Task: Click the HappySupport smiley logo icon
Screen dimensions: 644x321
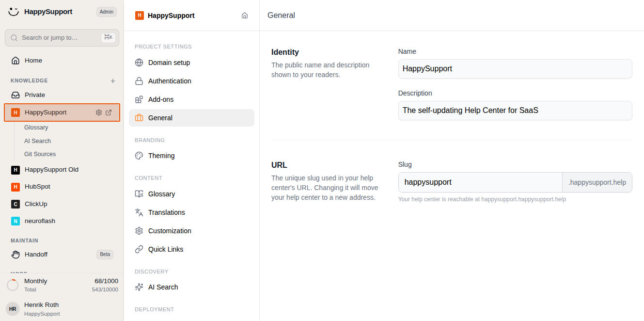Action: point(14,12)
